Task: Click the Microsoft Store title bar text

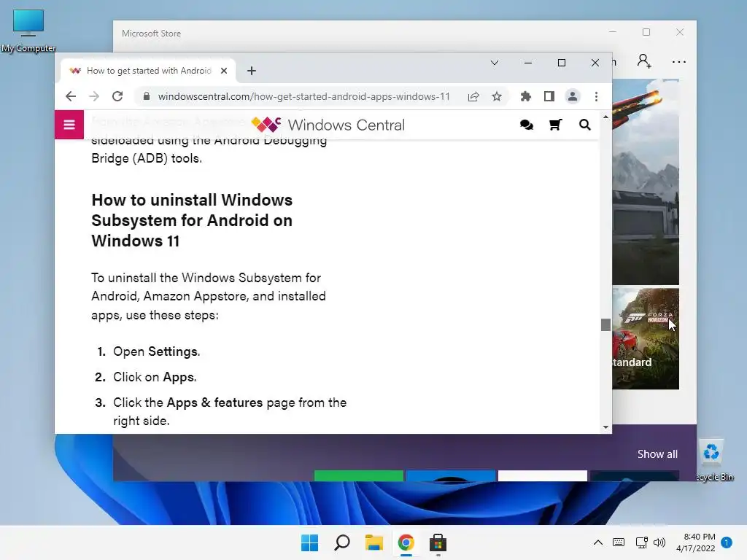Action: 151,34
